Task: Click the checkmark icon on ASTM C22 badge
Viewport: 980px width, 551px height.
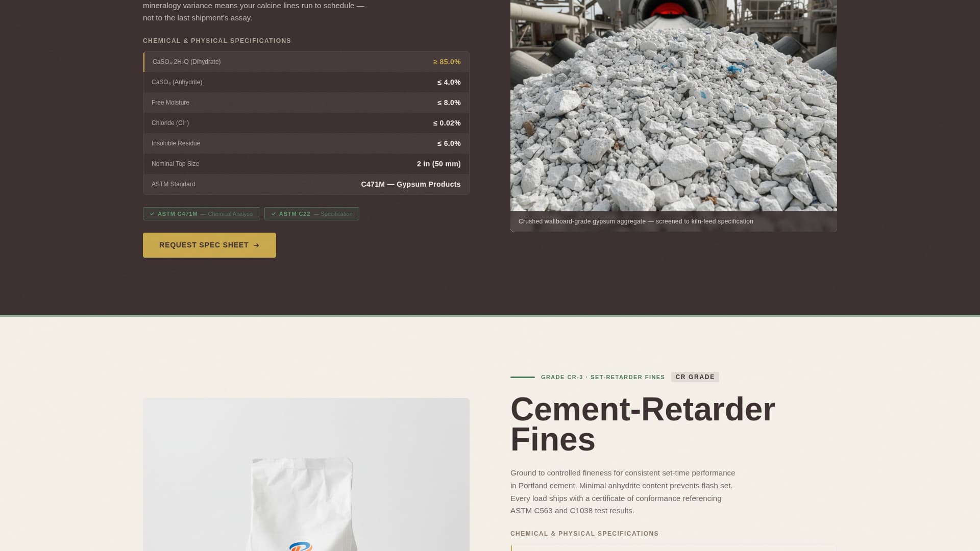Action: tap(274, 214)
